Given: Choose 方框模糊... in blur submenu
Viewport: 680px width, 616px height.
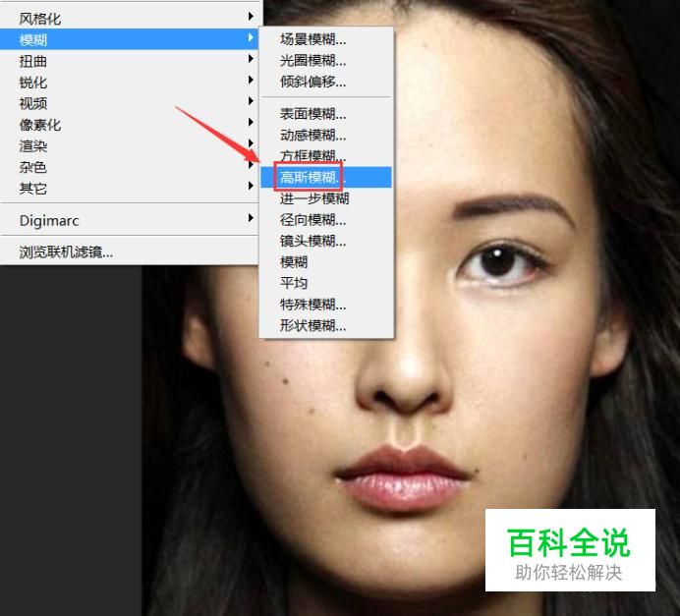Looking at the screenshot, I should tap(326, 155).
